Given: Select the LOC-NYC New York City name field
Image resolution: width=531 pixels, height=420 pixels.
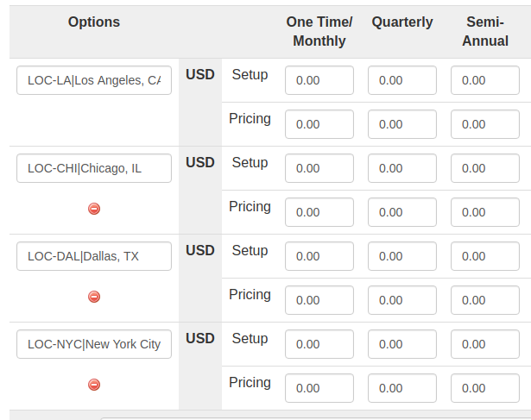Looking at the screenshot, I should pyautogui.click(x=94, y=344).
